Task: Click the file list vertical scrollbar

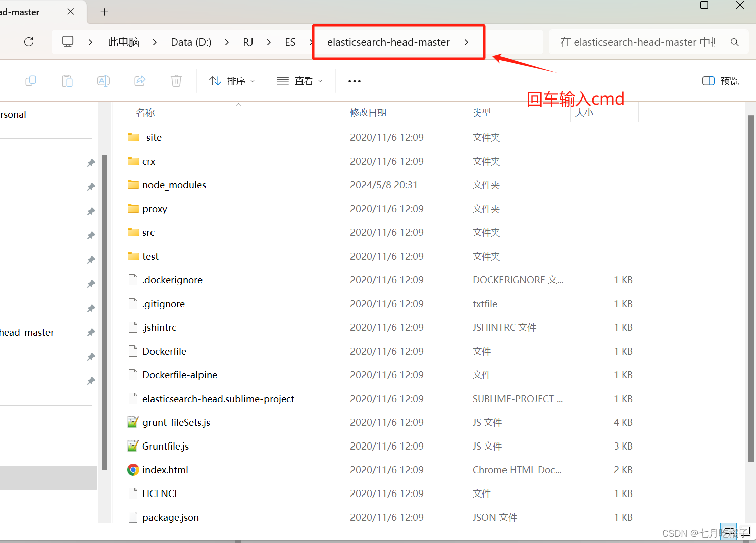Action: (x=751, y=288)
